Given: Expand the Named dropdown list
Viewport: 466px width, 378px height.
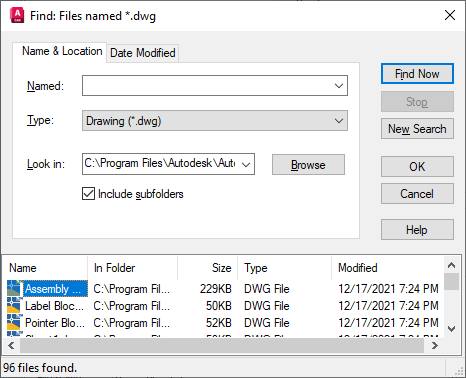Looking at the screenshot, I should (x=339, y=86).
